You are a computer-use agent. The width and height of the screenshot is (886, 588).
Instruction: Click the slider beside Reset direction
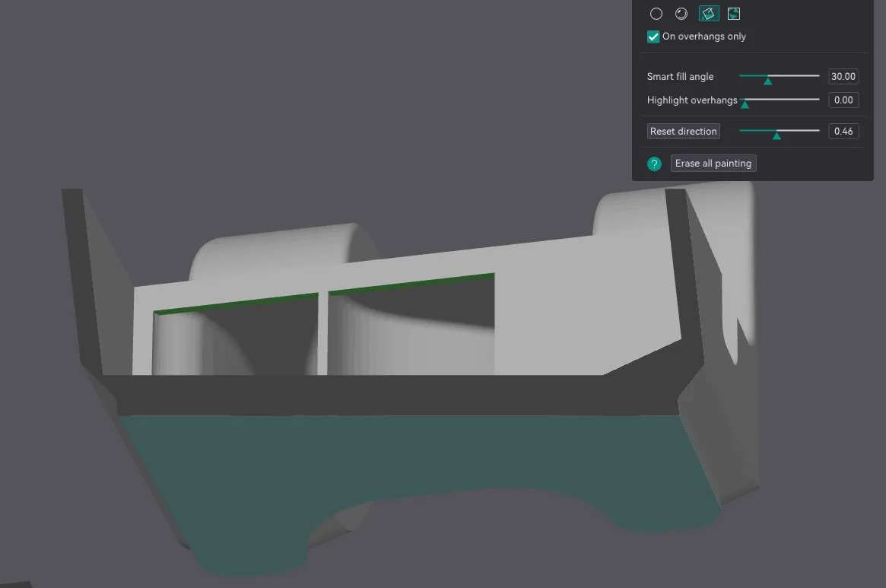779,131
